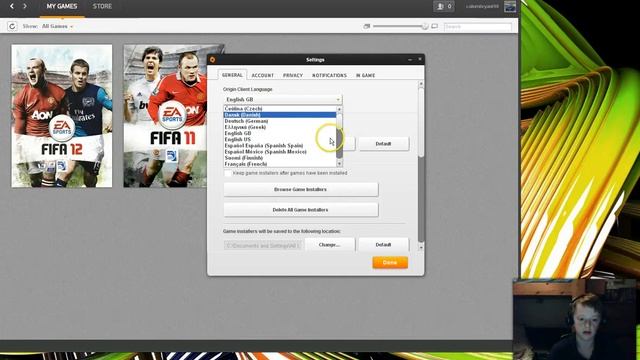Click Settings dialog scrollbar up arrow
Image resolution: width=640 pixels, height=360 pixels.
(x=421, y=84)
